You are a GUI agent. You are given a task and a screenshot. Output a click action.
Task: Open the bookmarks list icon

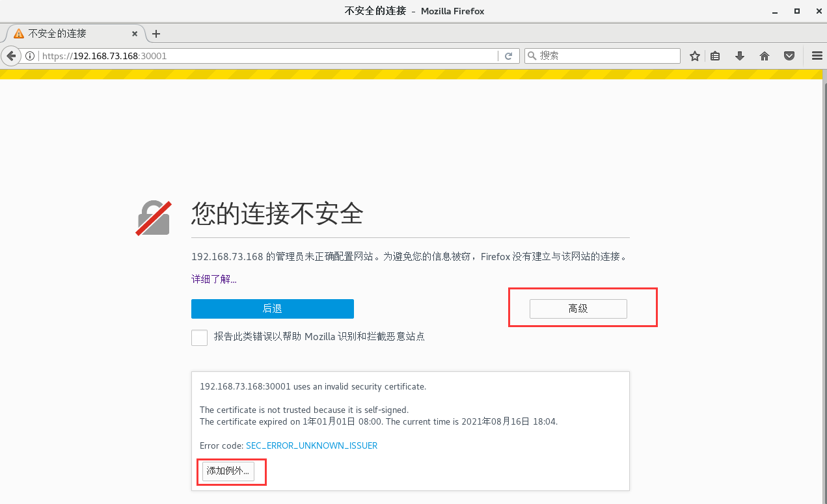tap(715, 56)
